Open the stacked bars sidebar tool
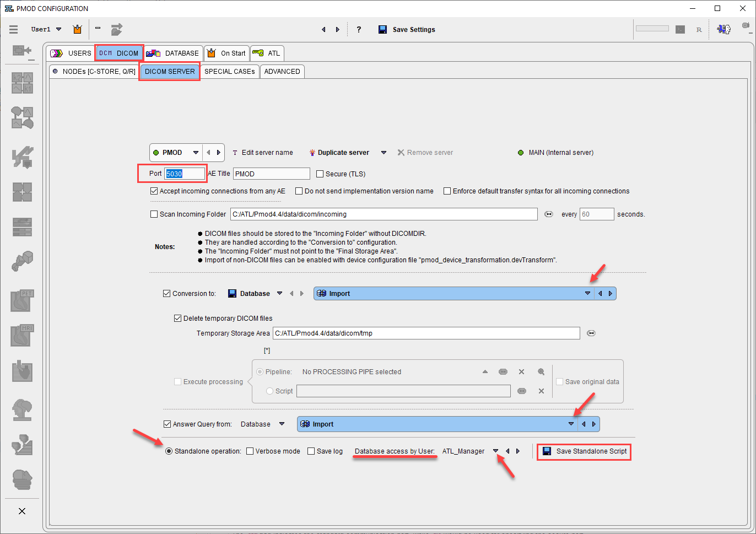756x534 pixels. [23, 226]
